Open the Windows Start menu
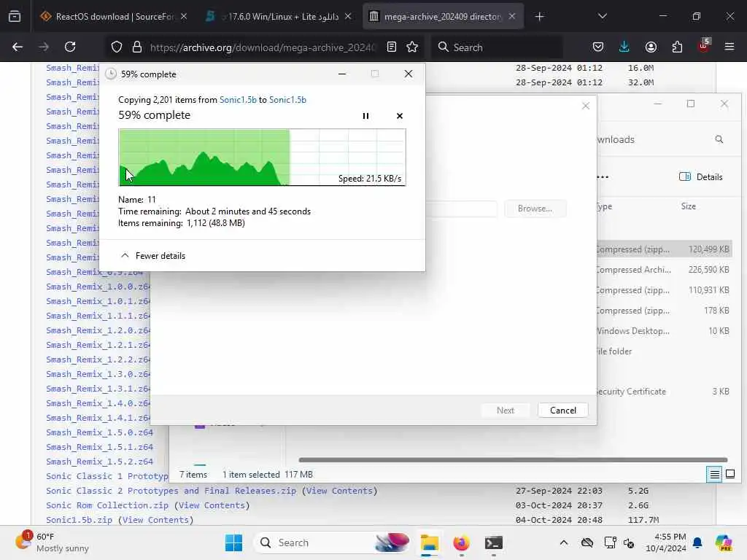 (233, 542)
